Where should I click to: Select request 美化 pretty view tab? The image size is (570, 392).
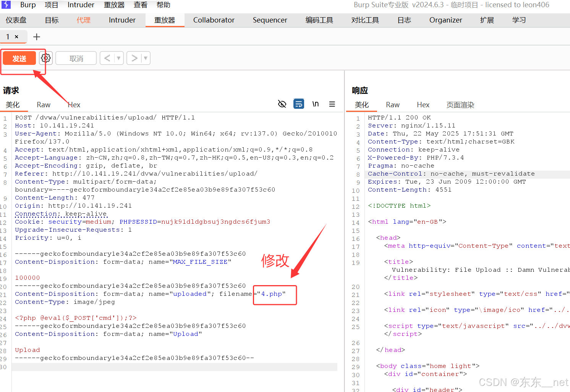(x=13, y=105)
